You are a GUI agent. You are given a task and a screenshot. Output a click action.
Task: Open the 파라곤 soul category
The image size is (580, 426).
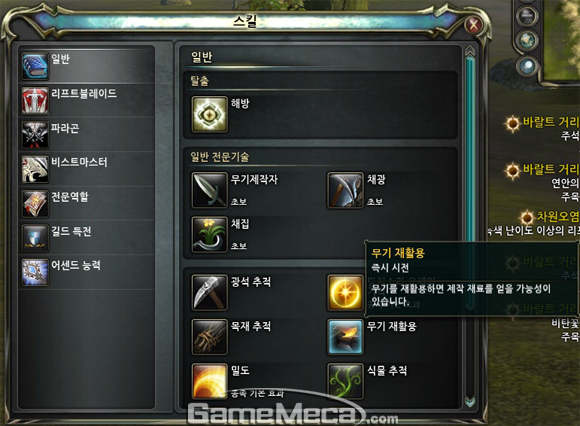coord(87,135)
